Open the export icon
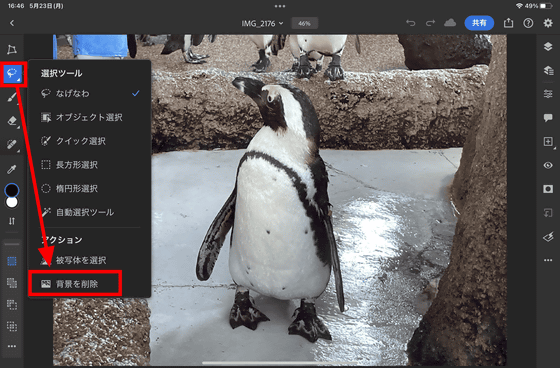This screenshot has width=560, height=368. [508, 23]
